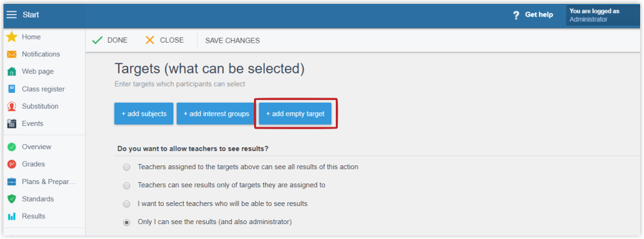
Task: Click the Events calendar icon
Action: [x=12, y=123]
